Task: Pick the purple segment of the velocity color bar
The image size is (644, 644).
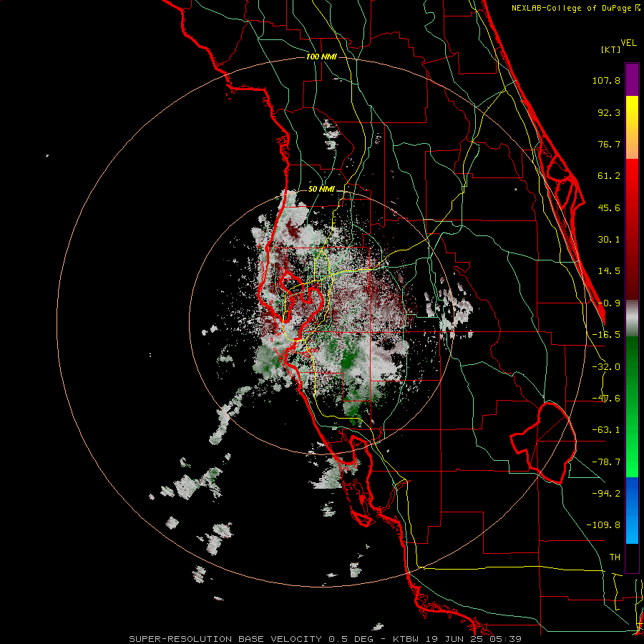Action: (632, 79)
